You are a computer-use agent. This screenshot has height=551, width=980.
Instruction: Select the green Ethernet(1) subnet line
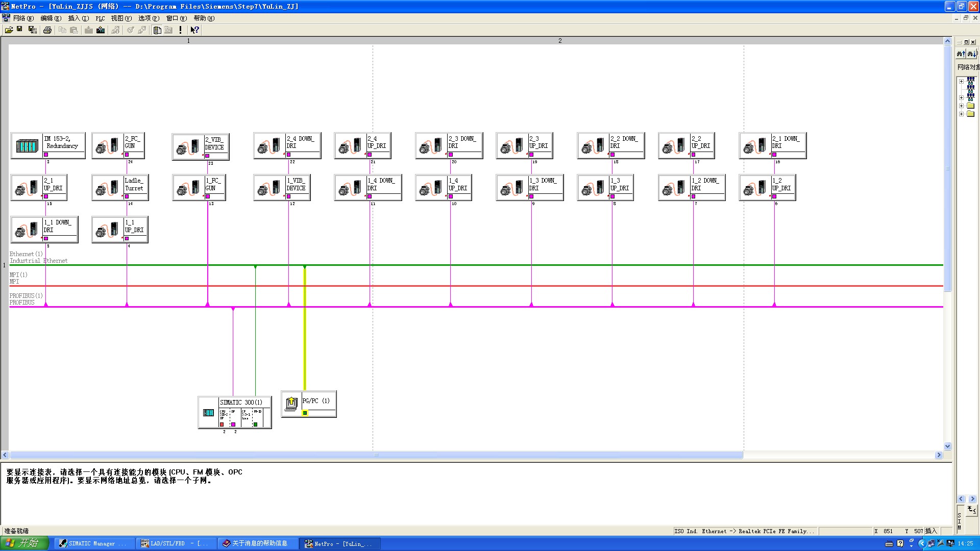[510, 265]
